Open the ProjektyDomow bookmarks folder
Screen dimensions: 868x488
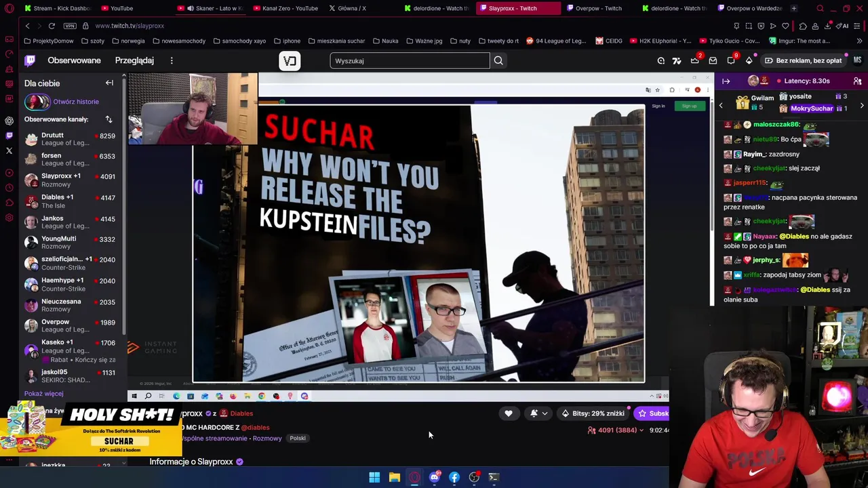point(48,41)
